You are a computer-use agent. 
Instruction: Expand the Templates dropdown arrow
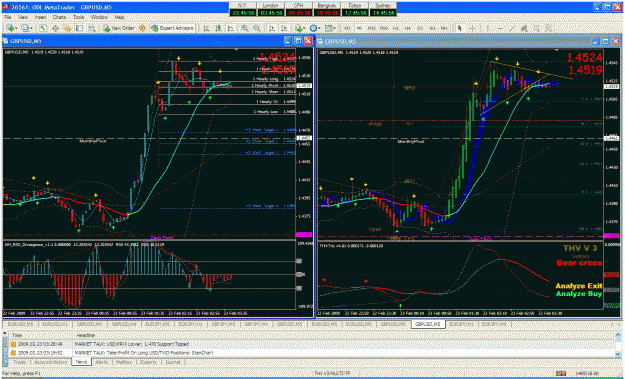tap(335, 28)
